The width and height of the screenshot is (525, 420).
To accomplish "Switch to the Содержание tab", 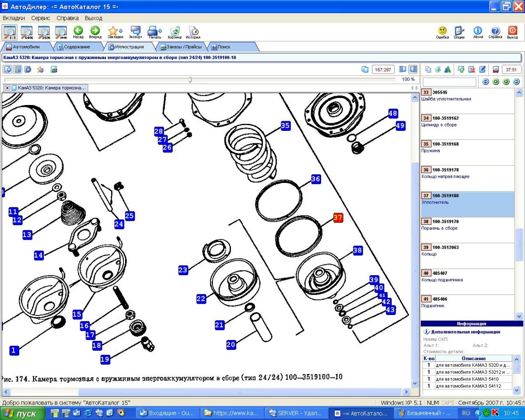I will click(x=77, y=47).
